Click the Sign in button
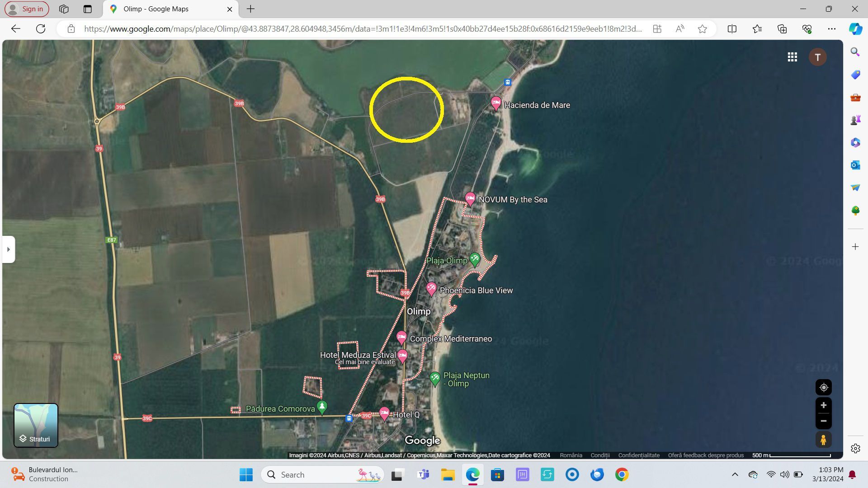This screenshot has width=868, height=488. pos(26,9)
